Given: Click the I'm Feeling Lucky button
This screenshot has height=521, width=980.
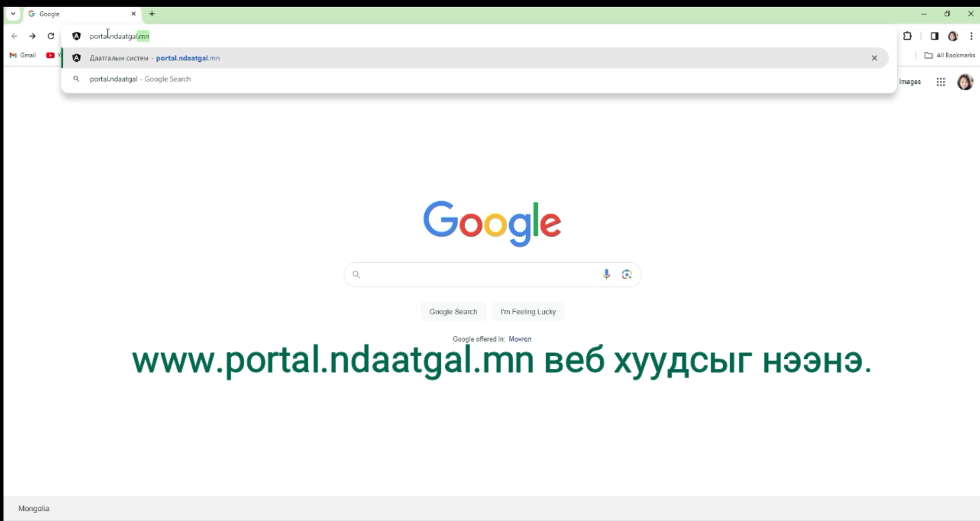Looking at the screenshot, I should [x=528, y=312].
